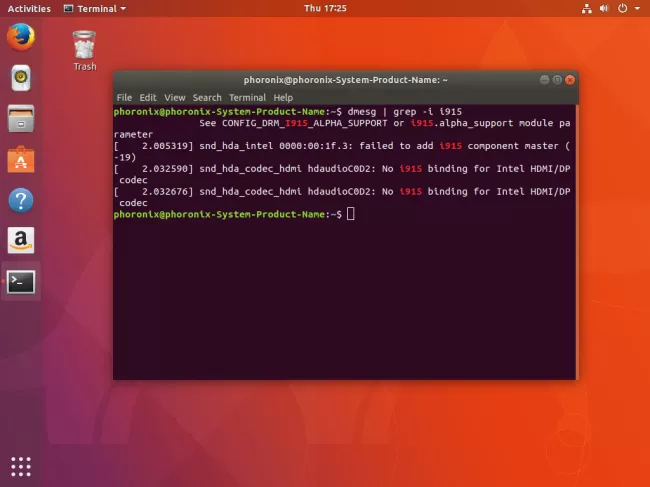
Task: Select the Terminal icon in dock
Action: pos(21,281)
